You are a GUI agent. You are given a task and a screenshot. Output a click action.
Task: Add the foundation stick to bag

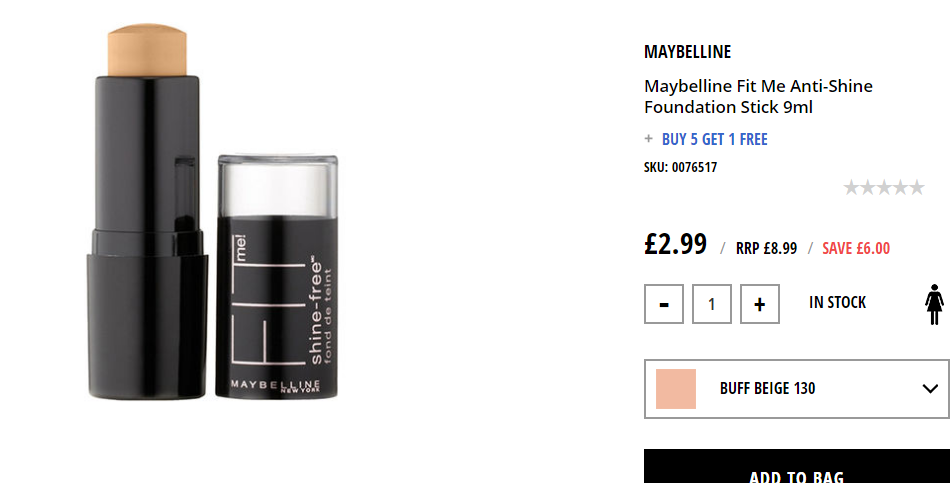(796, 467)
